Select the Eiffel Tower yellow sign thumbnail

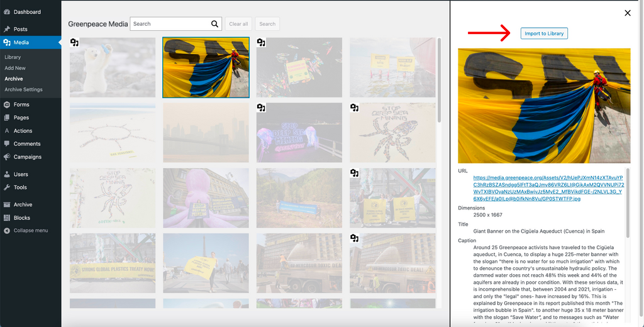click(206, 263)
